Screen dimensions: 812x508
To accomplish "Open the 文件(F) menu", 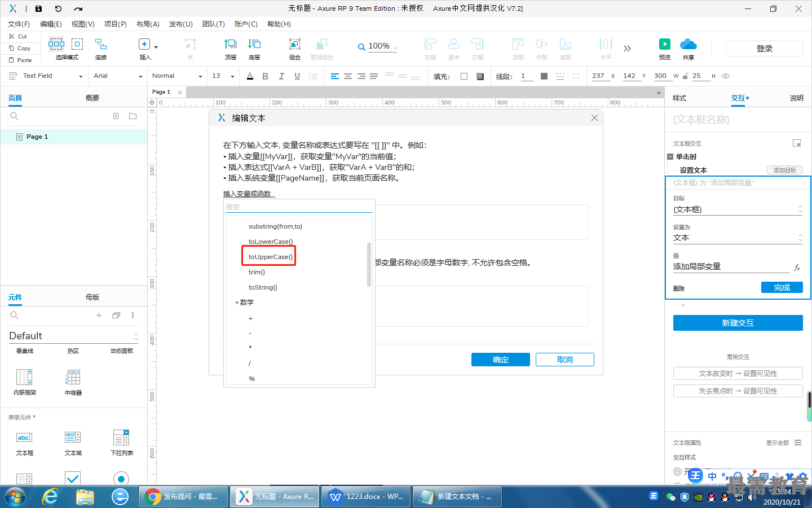I will pyautogui.click(x=19, y=24).
